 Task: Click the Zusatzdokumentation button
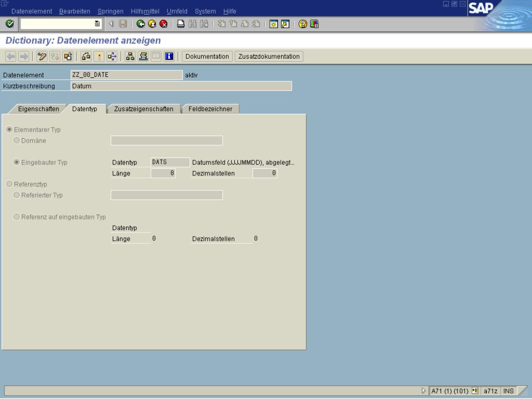[x=269, y=56]
